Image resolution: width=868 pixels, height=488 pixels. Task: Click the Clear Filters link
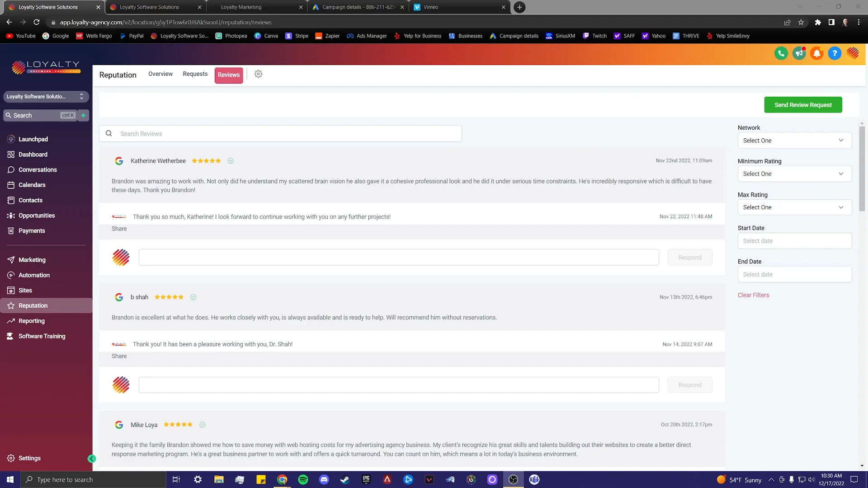753,295
